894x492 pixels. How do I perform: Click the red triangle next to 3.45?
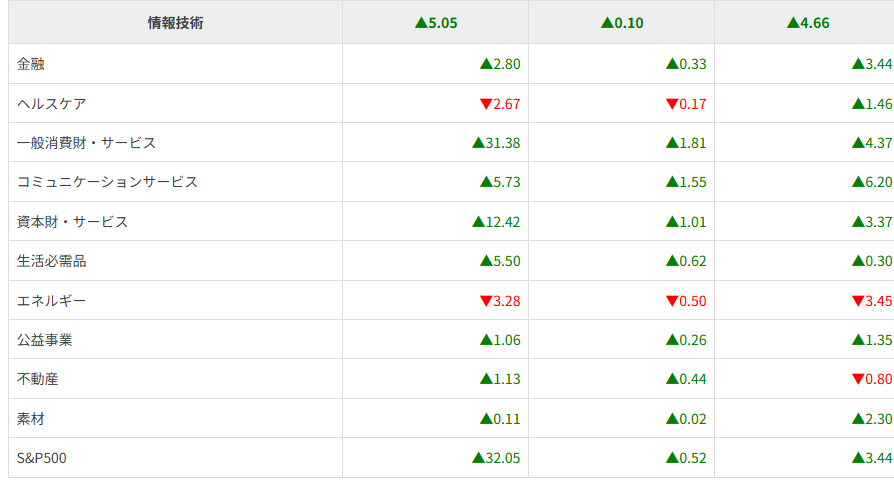858,301
